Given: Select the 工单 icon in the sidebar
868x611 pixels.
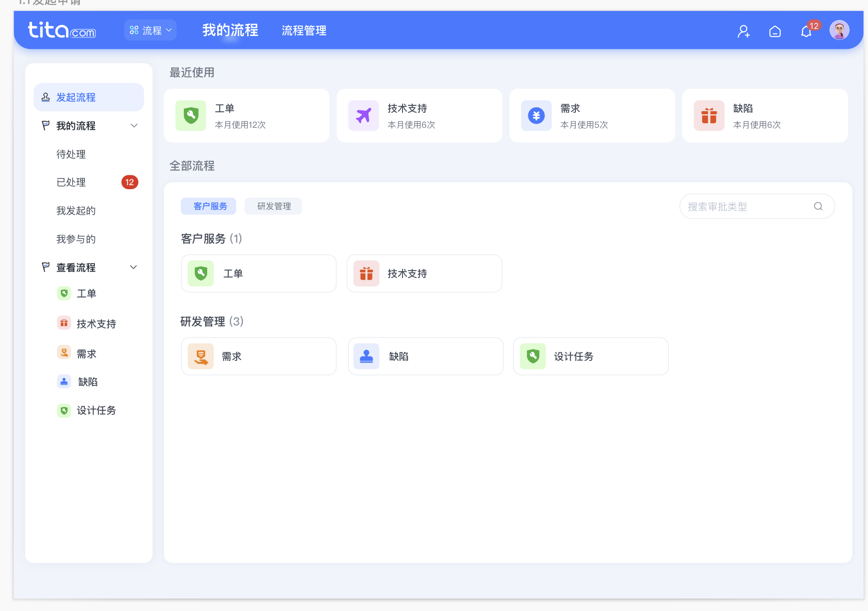Looking at the screenshot, I should click(64, 294).
